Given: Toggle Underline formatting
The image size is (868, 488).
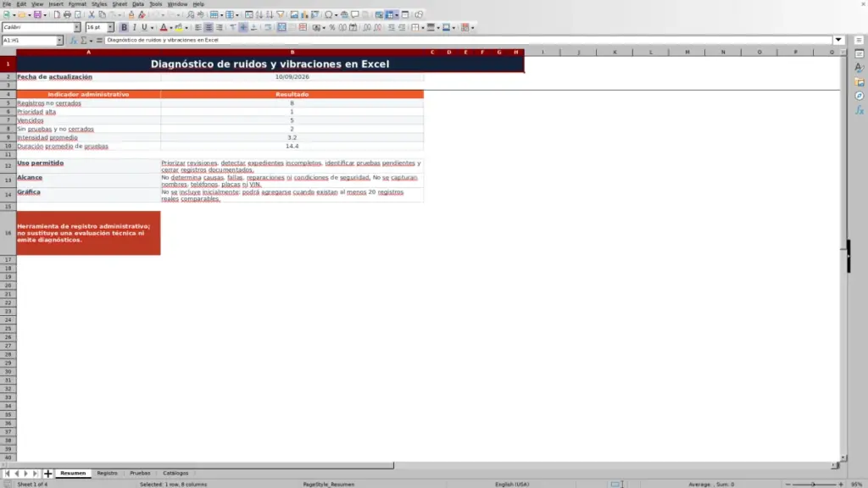Looking at the screenshot, I should coord(144,28).
